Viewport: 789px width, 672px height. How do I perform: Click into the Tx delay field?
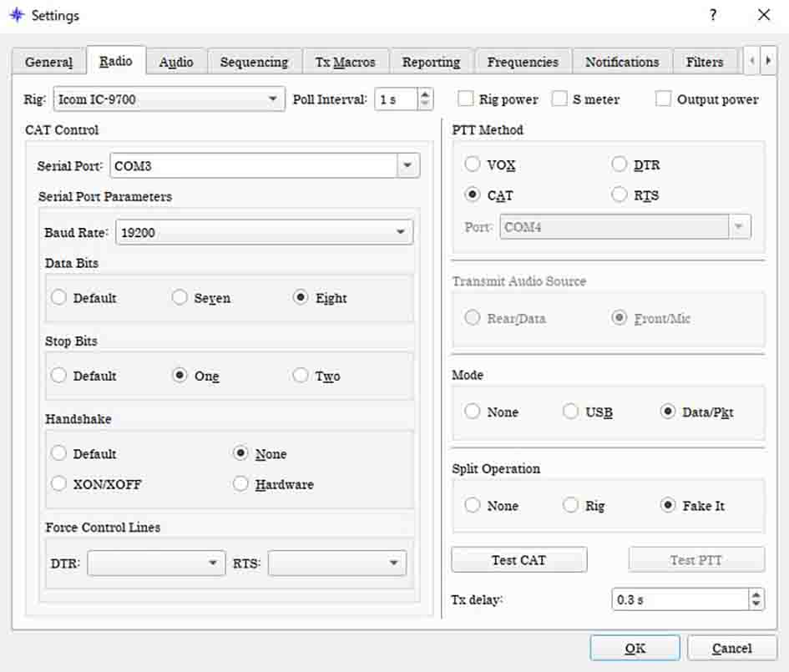(678, 599)
